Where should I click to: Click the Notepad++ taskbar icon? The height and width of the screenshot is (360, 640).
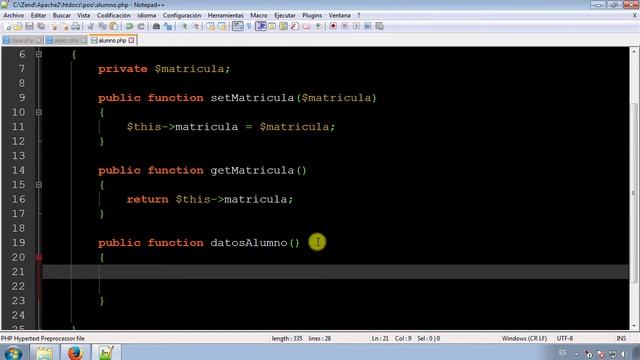click(x=106, y=353)
